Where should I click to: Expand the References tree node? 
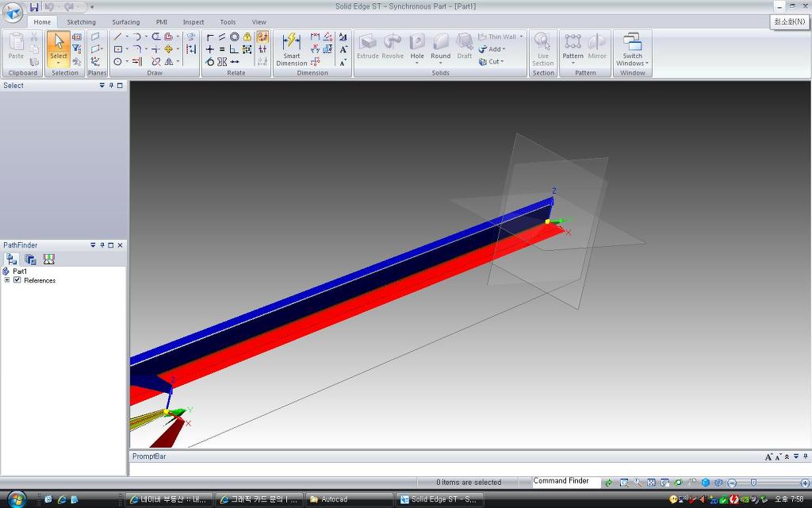click(x=7, y=280)
